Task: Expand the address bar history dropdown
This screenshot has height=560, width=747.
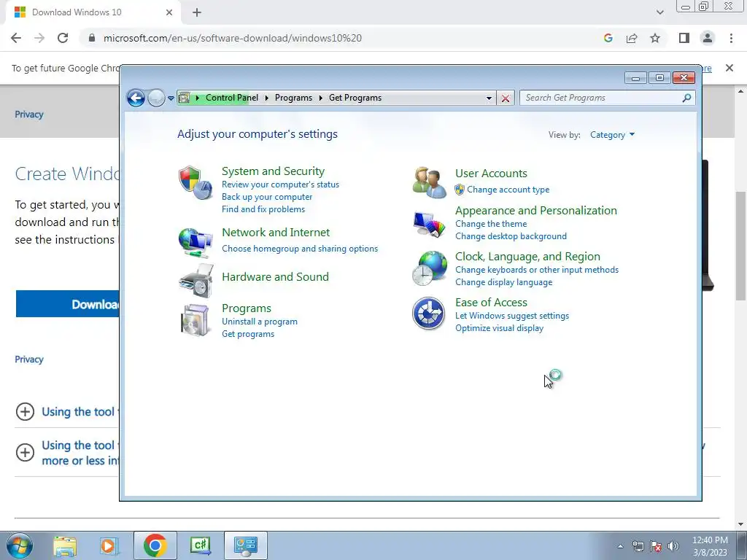Action: [x=489, y=98]
